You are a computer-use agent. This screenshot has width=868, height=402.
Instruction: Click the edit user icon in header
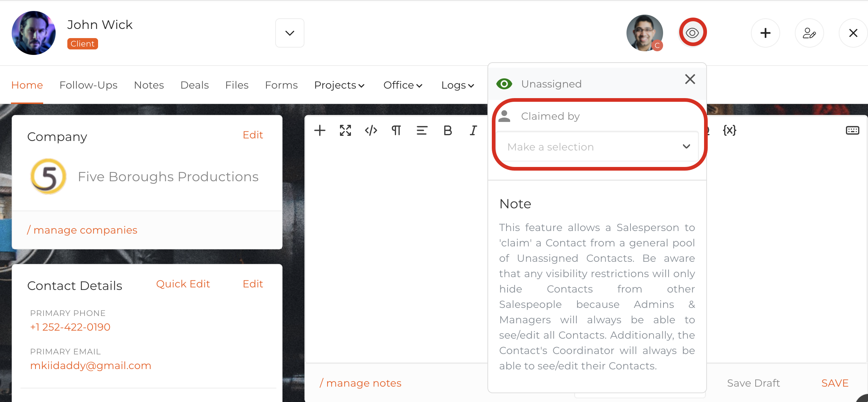[x=809, y=33]
